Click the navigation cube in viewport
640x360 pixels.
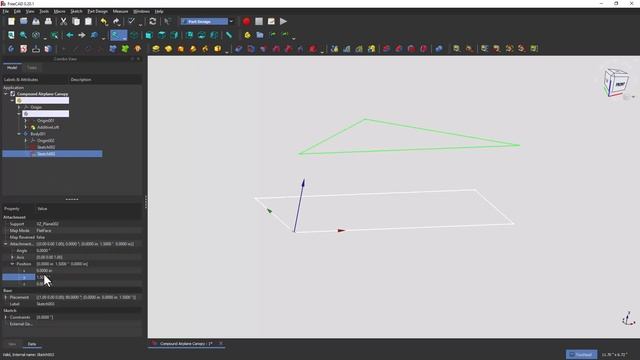click(616, 83)
